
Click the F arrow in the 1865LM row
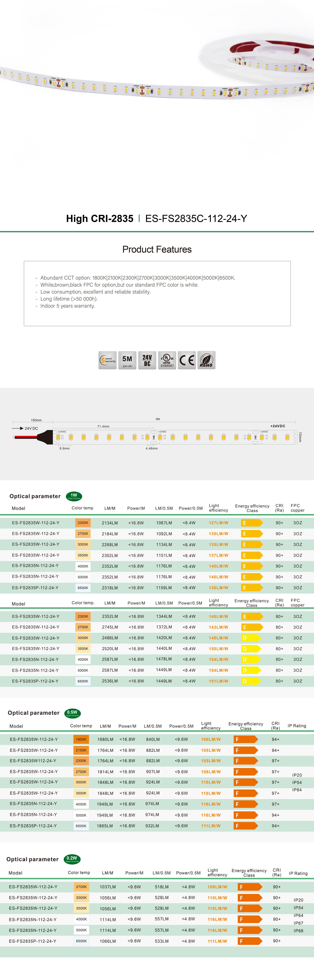click(246, 826)
